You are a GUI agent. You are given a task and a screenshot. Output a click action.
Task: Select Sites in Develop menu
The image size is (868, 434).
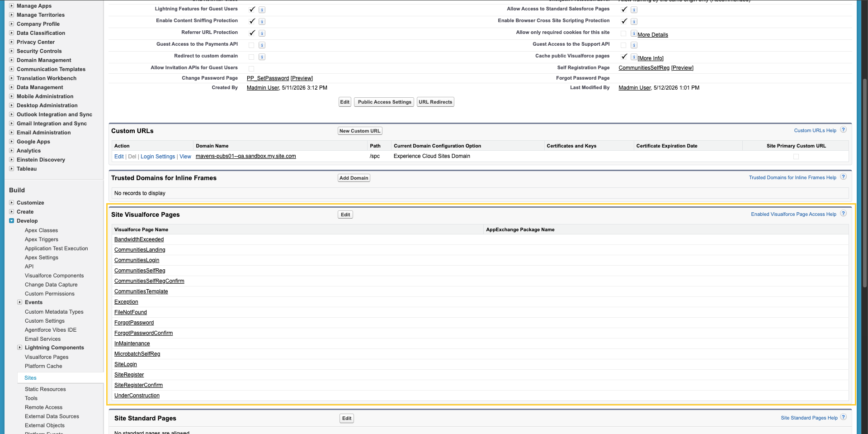click(30, 378)
